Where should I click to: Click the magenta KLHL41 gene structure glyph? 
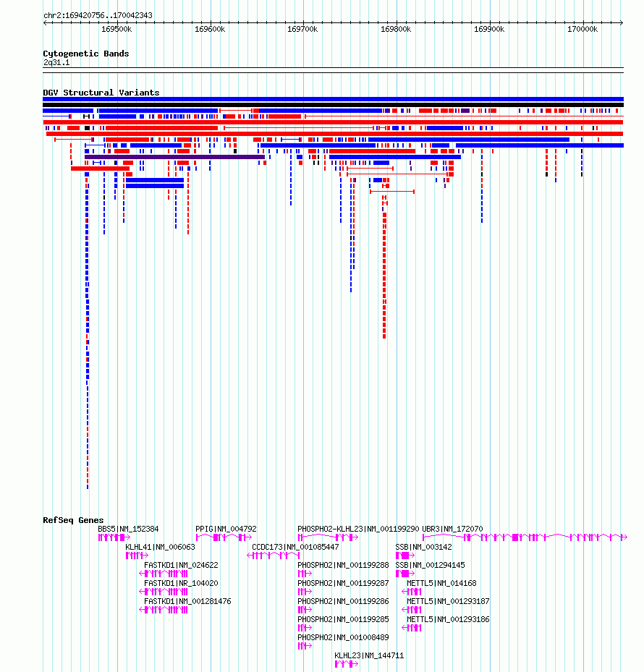[137, 556]
